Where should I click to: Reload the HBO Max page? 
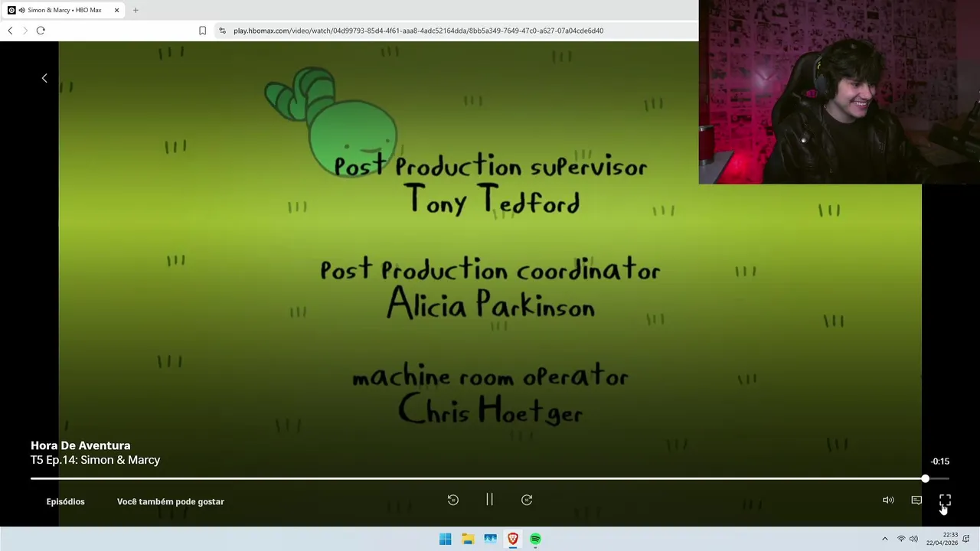(41, 31)
